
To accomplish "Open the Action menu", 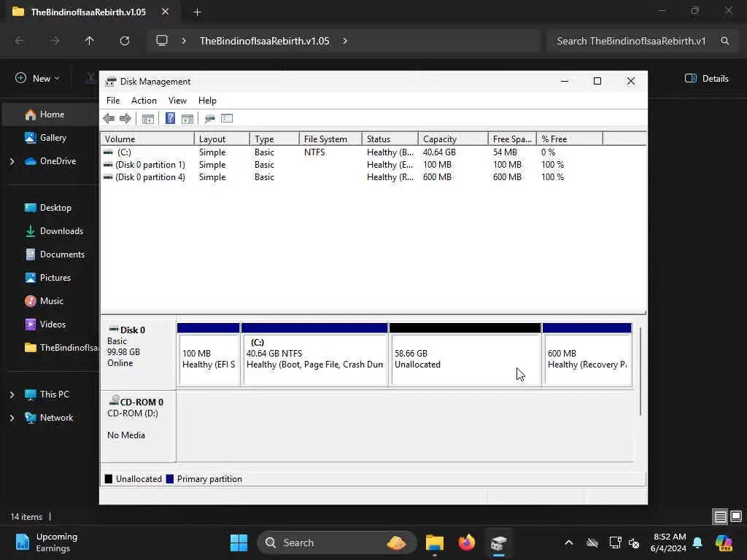I will click(x=144, y=101).
